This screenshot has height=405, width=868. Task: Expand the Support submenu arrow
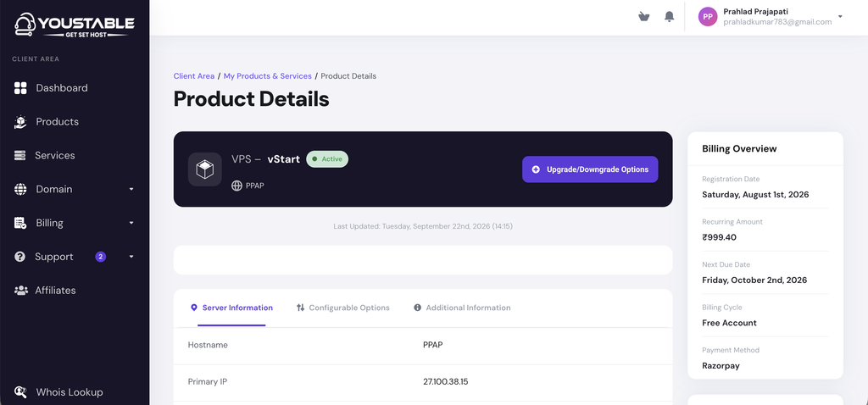click(x=131, y=257)
